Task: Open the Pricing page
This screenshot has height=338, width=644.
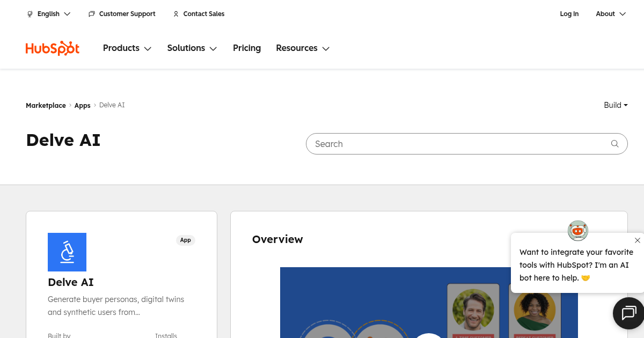Action: (247, 48)
